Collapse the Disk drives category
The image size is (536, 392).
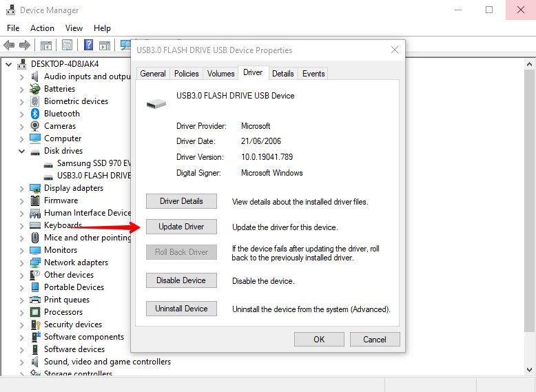click(x=21, y=151)
